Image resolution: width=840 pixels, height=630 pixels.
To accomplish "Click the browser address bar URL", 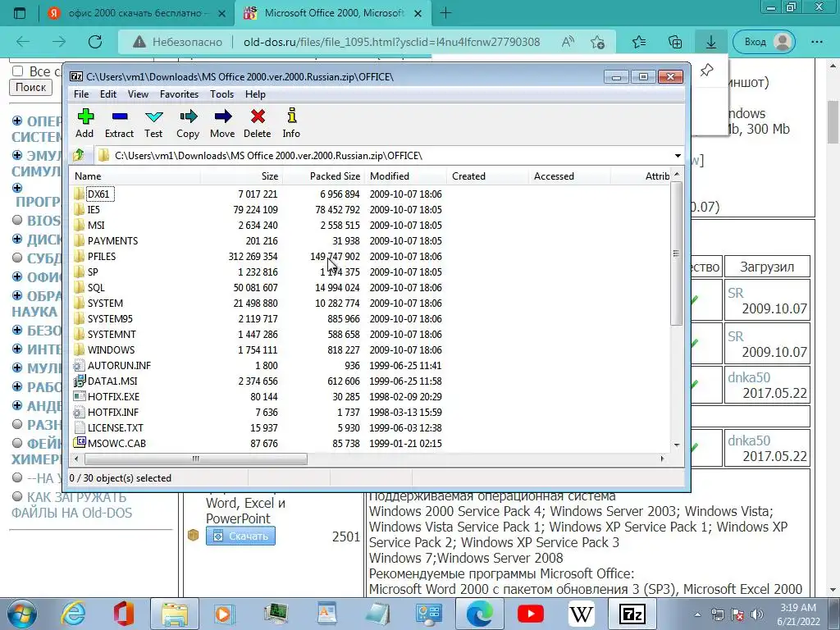I will click(391, 42).
